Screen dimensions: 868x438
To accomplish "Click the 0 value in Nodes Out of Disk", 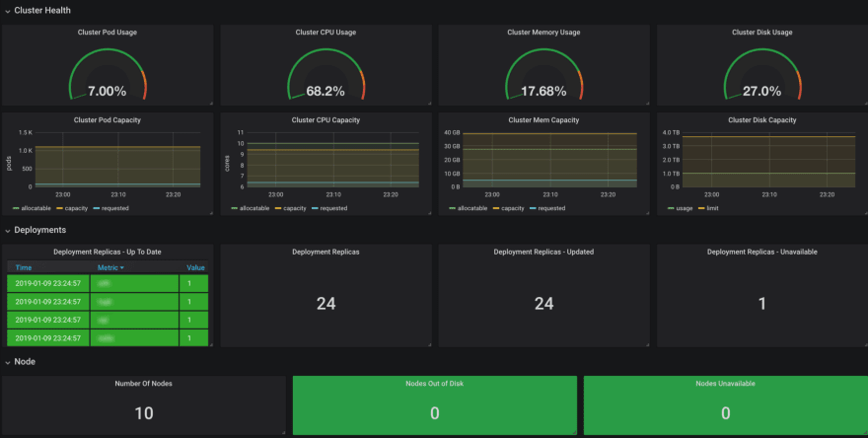I will click(x=435, y=413).
